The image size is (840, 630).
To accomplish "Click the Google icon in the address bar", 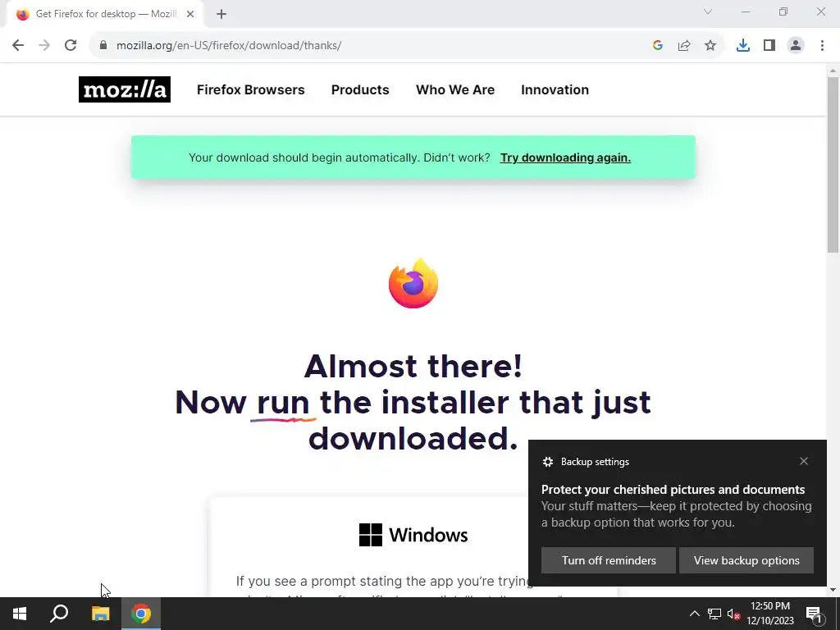I will click(658, 46).
